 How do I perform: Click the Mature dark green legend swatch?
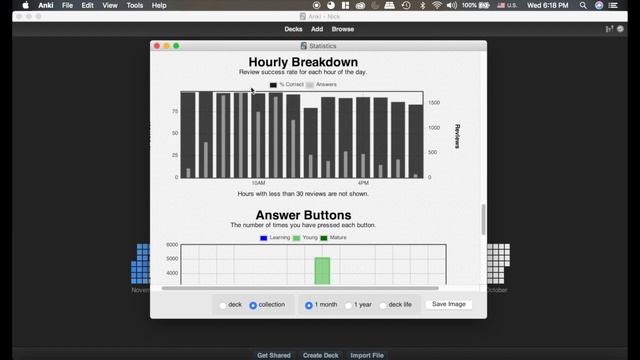pos(324,238)
